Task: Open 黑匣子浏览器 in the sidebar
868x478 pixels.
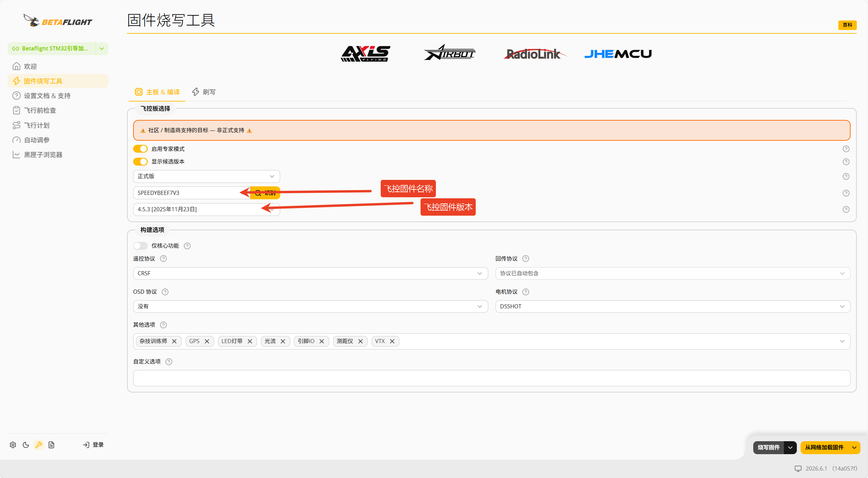Action: tap(58, 155)
